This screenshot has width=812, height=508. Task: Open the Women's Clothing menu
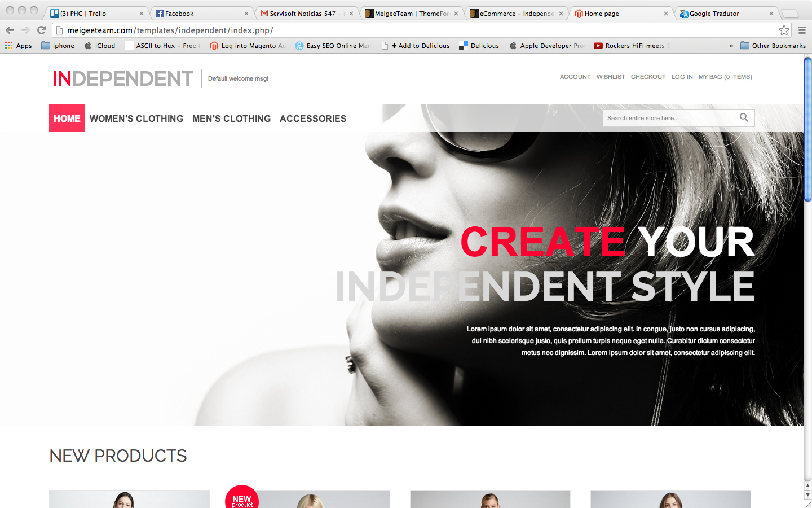click(136, 119)
